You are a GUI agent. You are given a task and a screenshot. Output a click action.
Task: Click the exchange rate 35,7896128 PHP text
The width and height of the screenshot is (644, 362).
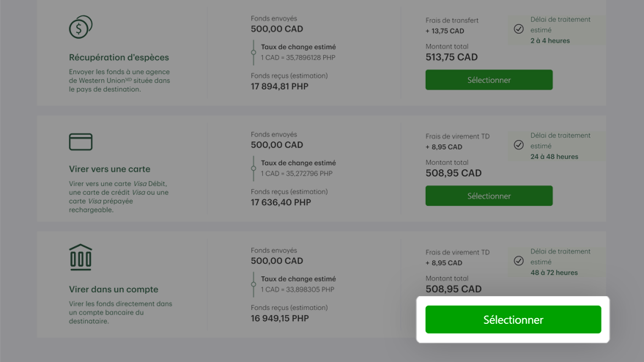[297, 58]
